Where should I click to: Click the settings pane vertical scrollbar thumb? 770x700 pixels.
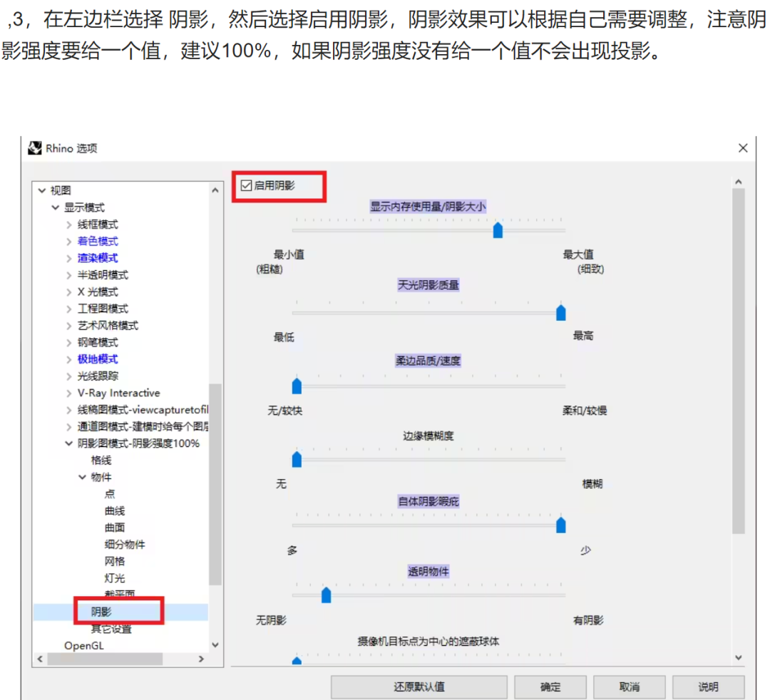click(738, 361)
